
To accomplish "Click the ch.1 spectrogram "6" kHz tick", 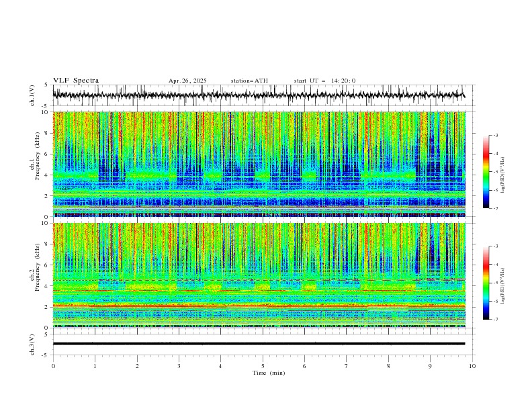I will click(x=46, y=154).
